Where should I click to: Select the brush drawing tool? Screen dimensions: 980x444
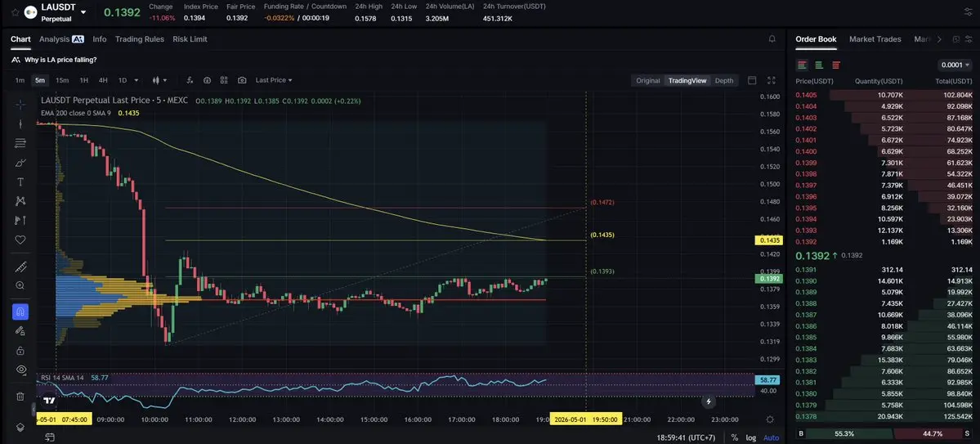pyautogui.click(x=20, y=163)
